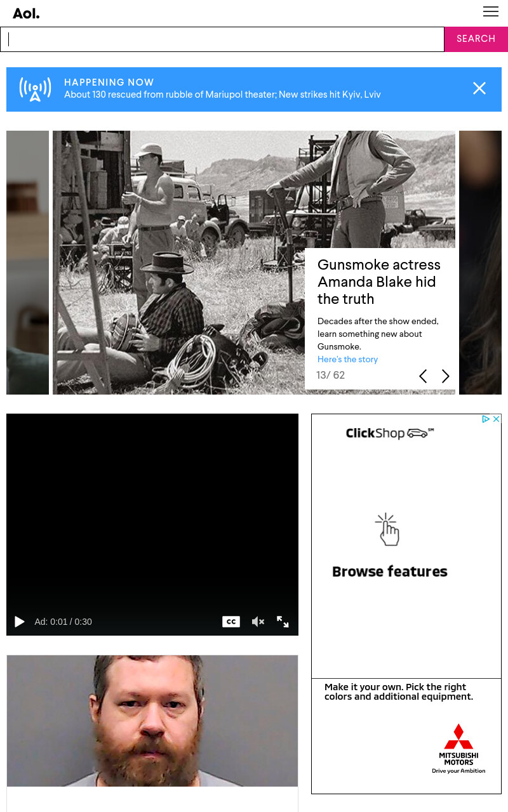Click the Ad: 0:01 / 0:30 timer

63,622
